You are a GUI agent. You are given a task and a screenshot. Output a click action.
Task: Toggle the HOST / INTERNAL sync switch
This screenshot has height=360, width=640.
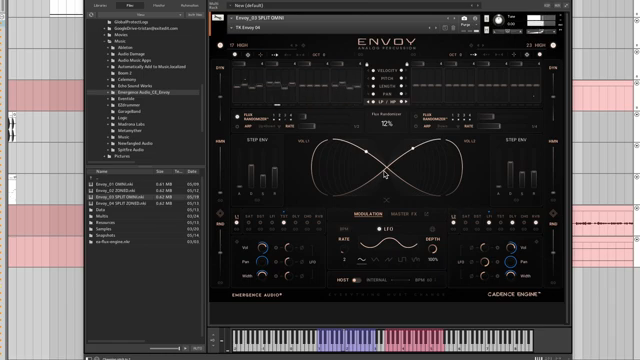(x=356, y=280)
